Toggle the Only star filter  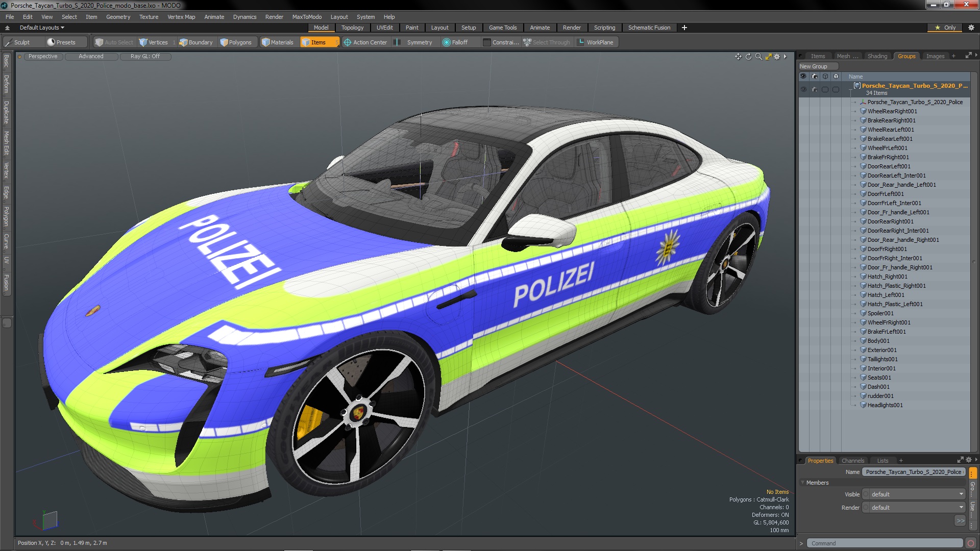(x=945, y=28)
